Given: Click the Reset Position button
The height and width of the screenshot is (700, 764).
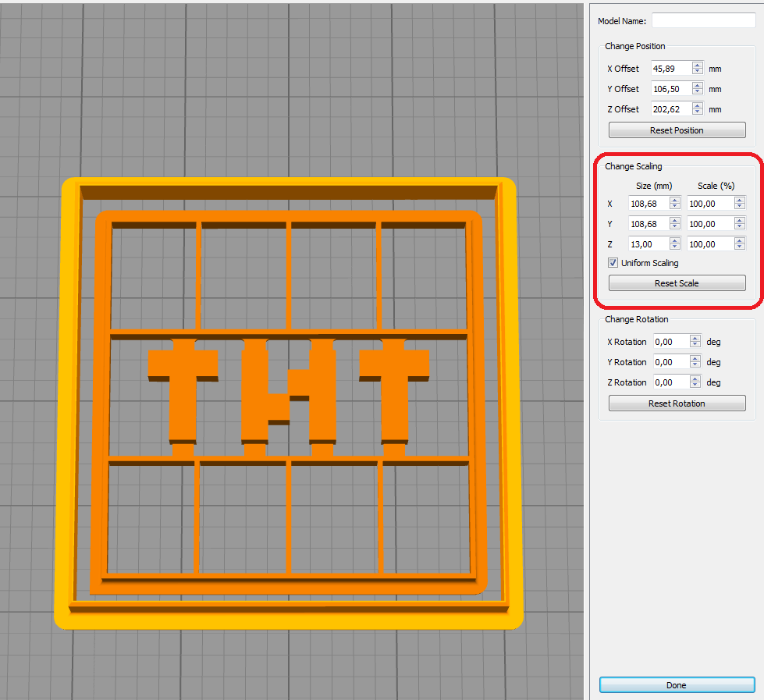Looking at the screenshot, I should click(677, 130).
